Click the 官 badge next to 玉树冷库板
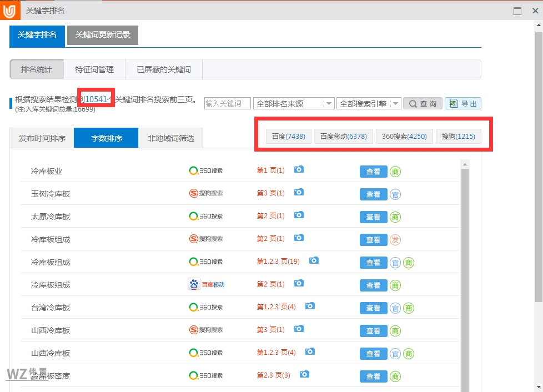The height and width of the screenshot is (392, 543). click(395, 194)
